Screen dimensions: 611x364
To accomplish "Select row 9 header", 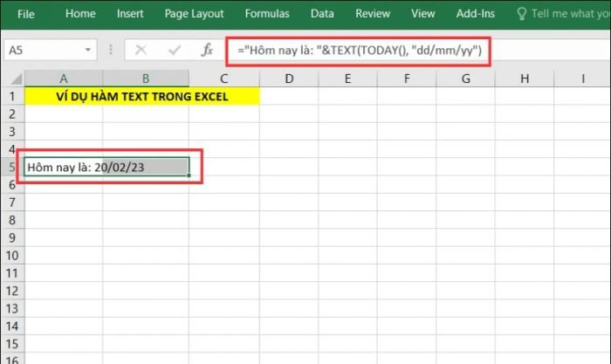I will tap(12, 237).
